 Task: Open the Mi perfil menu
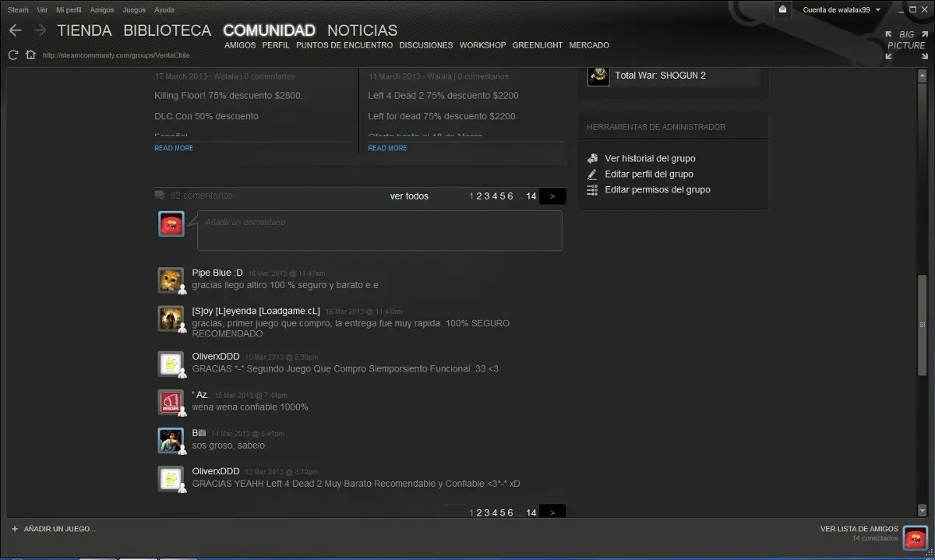pos(69,10)
